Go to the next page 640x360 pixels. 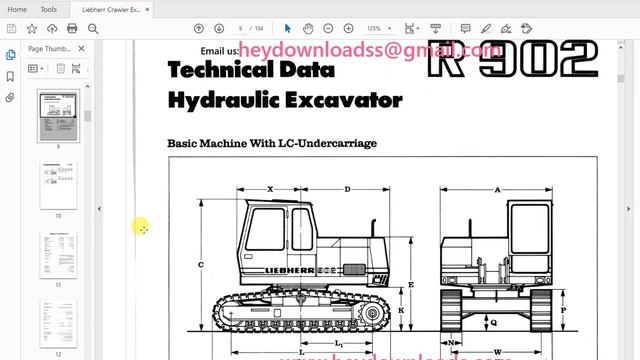pyautogui.click(x=219, y=29)
